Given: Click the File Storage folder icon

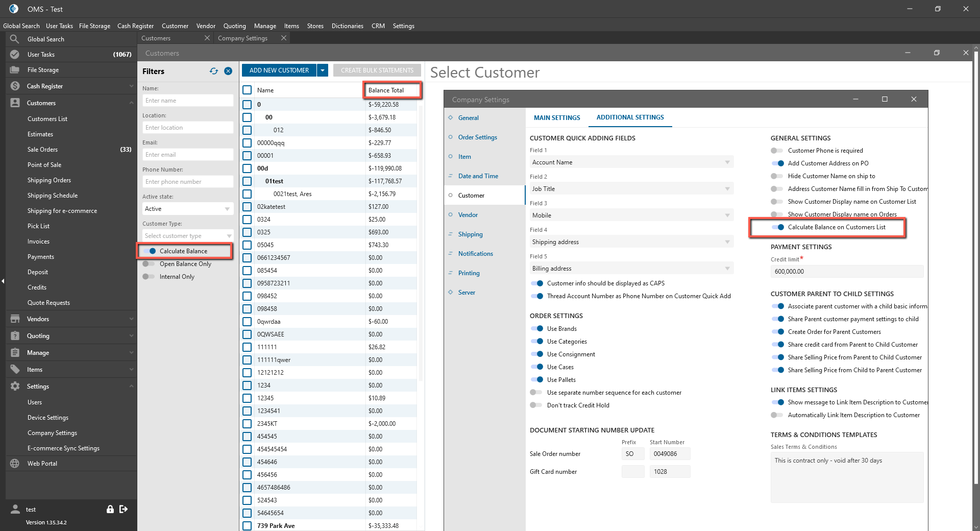Looking at the screenshot, I should point(15,69).
